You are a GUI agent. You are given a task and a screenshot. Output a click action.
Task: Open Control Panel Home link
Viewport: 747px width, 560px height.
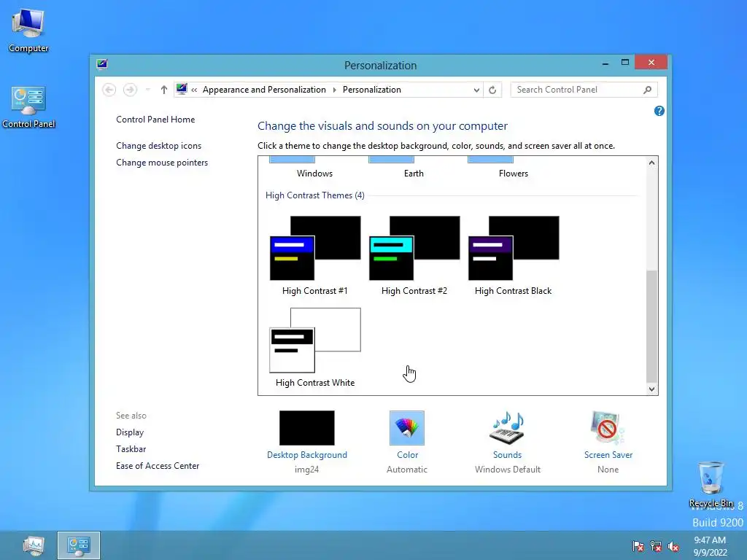pos(155,120)
